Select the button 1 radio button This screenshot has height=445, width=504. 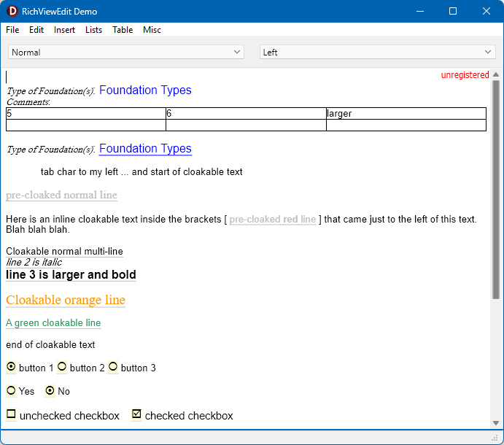(x=11, y=366)
